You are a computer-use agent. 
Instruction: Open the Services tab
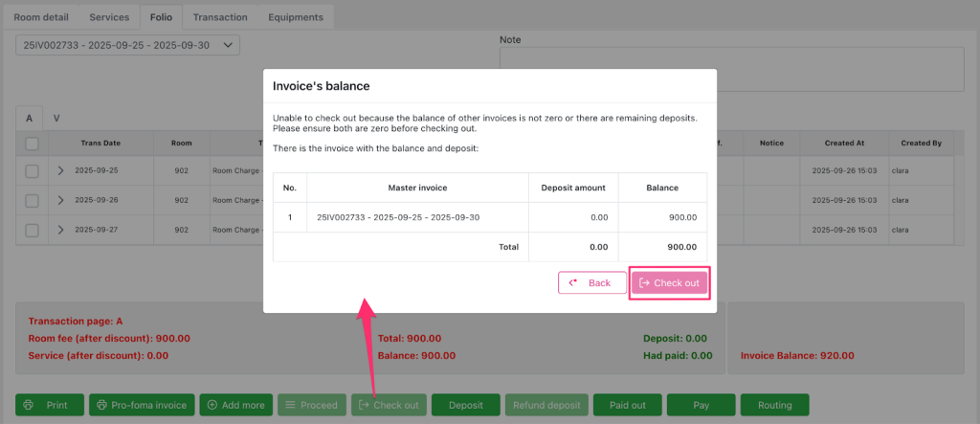pyautogui.click(x=109, y=17)
